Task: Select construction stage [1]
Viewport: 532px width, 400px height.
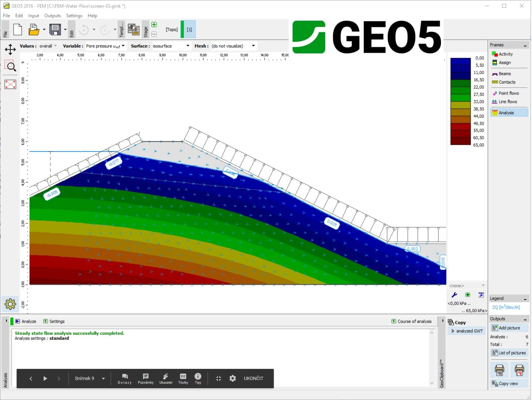Action: pyautogui.click(x=189, y=30)
